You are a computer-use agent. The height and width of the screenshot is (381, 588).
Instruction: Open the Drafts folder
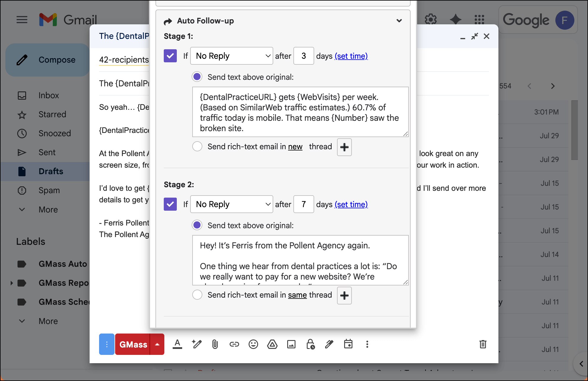(45, 172)
